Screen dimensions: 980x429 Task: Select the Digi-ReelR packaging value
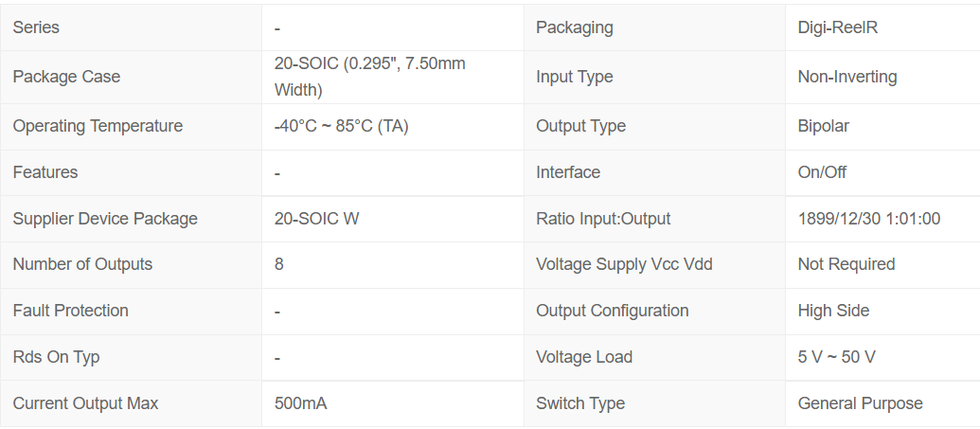(838, 27)
